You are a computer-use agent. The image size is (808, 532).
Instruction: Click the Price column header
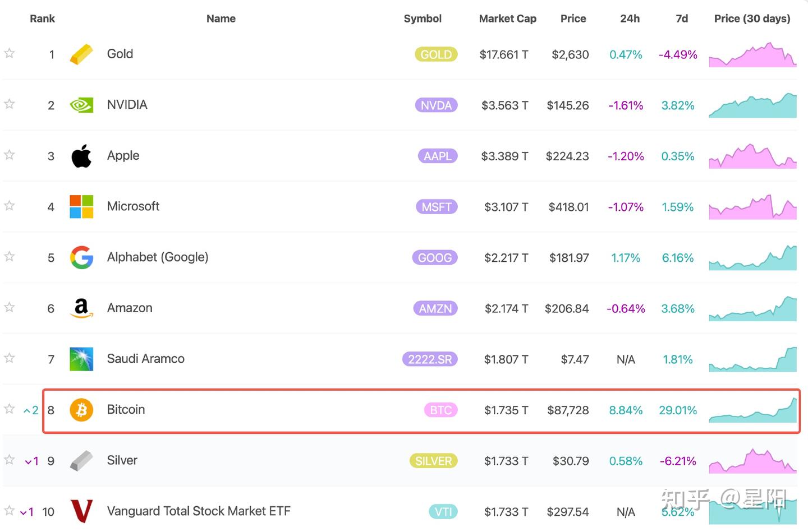pyautogui.click(x=573, y=18)
